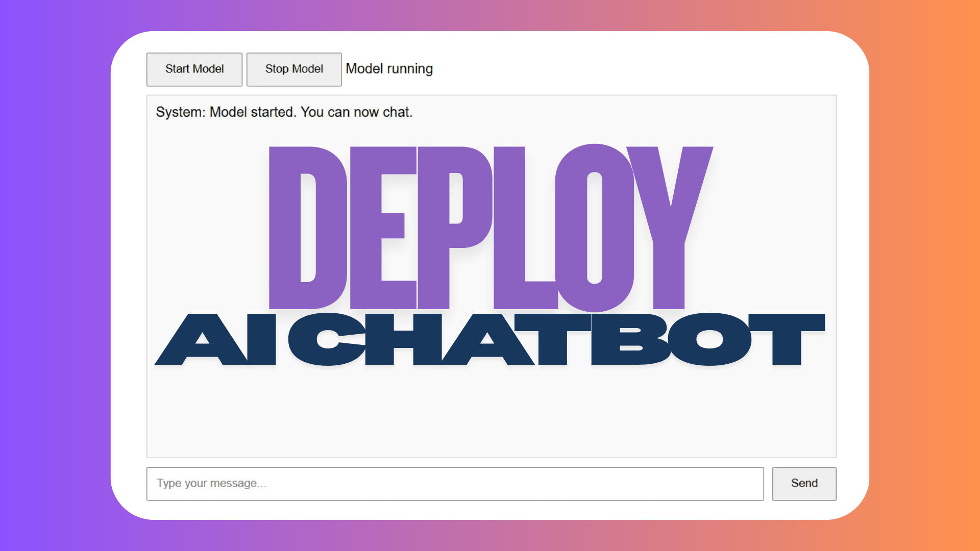Click the letter D in DEPLOY
Screen dimensions: 980x551
click(286, 227)
